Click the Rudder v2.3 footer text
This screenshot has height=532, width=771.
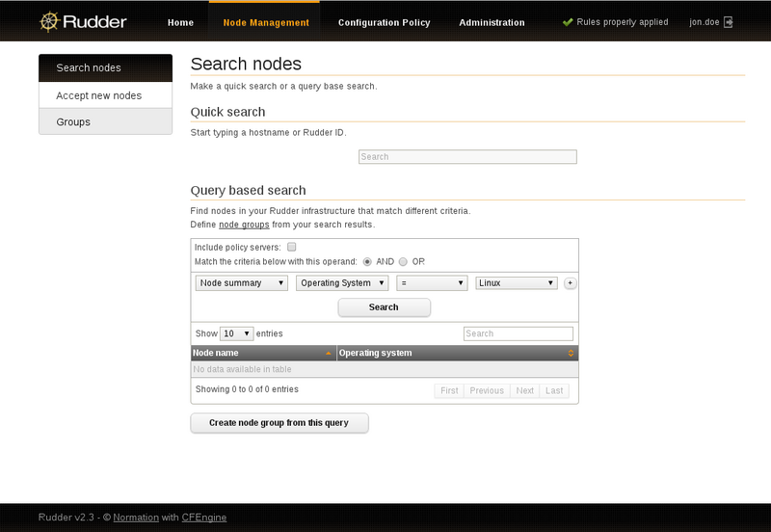coord(66,518)
